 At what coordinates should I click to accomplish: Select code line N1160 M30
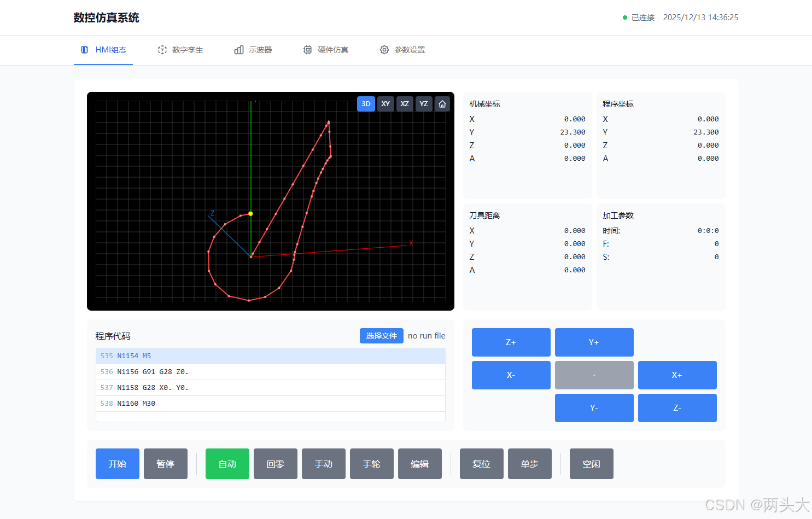pyautogui.click(x=271, y=404)
